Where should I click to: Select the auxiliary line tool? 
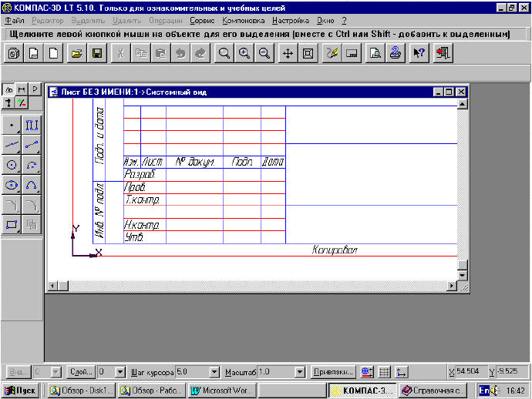coord(12,145)
